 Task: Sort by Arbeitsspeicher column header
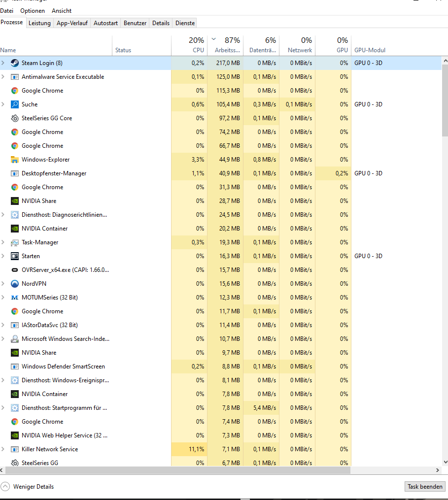coord(225,45)
